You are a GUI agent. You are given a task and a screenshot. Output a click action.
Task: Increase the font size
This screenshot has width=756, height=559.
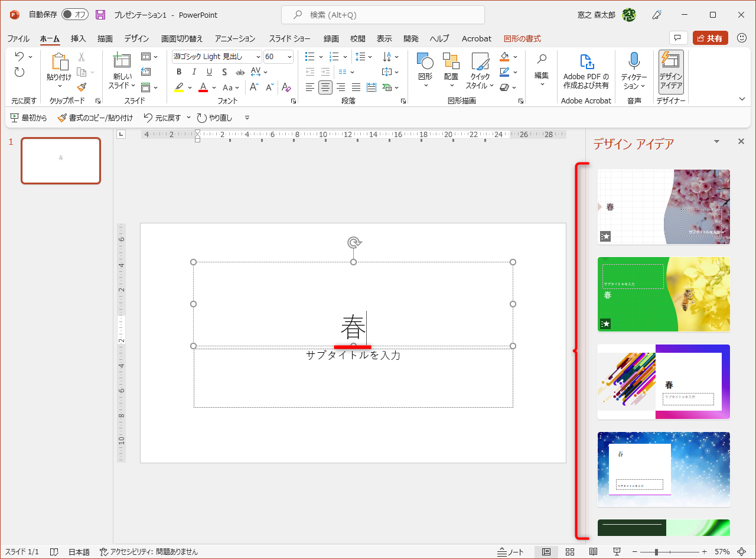[254, 87]
